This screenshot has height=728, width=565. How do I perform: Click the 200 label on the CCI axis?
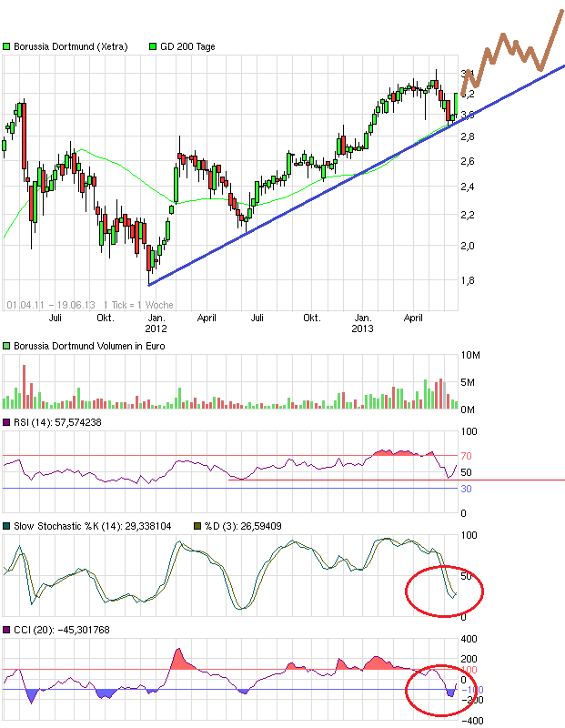[x=469, y=659]
